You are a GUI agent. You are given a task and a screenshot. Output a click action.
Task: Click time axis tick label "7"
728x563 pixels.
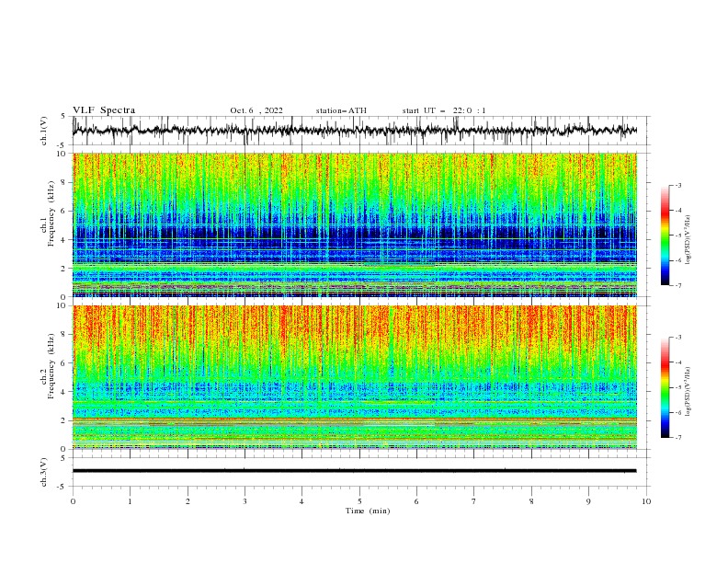(x=474, y=501)
